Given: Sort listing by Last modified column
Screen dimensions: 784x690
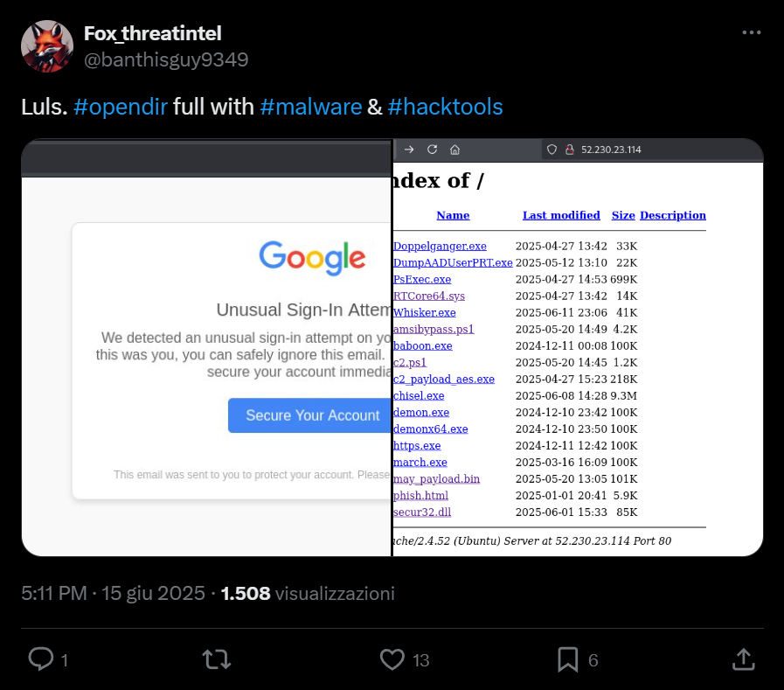Looking at the screenshot, I should pyautogui.click(x=561, y=215).
